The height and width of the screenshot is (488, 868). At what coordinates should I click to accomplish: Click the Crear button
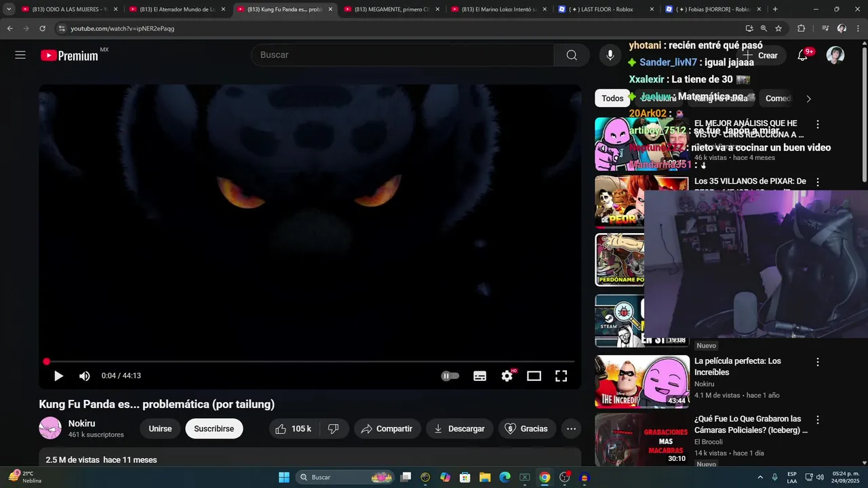coord(761,56)
